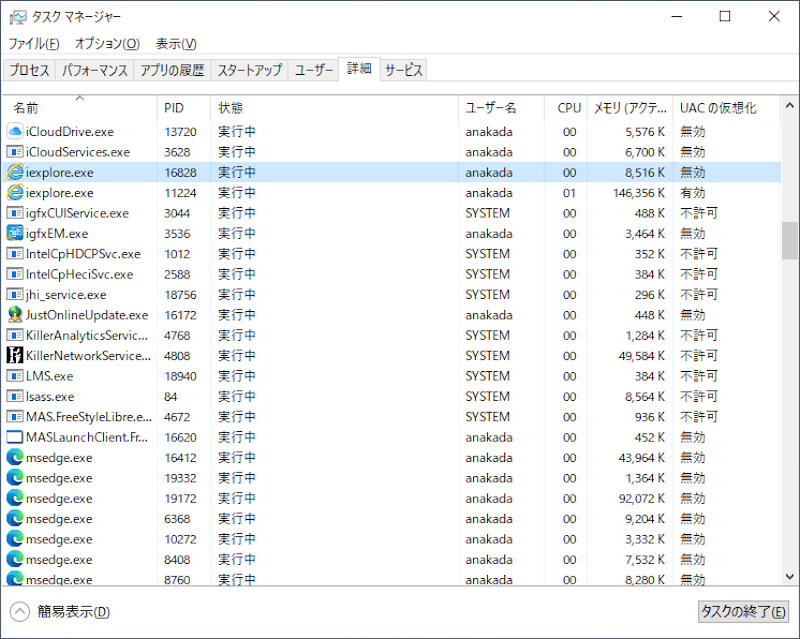Screen dimensions: 800x639
Task: Click the Internet Explorer icon for PID 16828
Action: click(x=15, y=172)
